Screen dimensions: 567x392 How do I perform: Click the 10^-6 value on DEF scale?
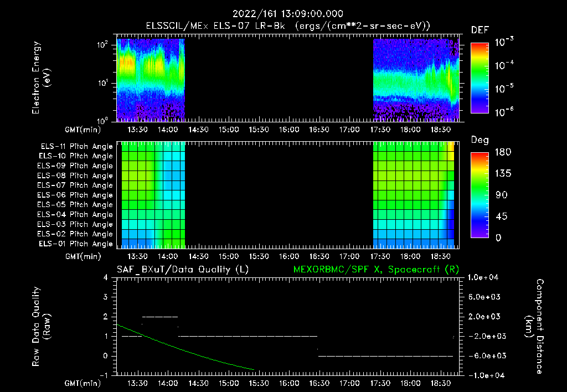(x=504, y=112)
